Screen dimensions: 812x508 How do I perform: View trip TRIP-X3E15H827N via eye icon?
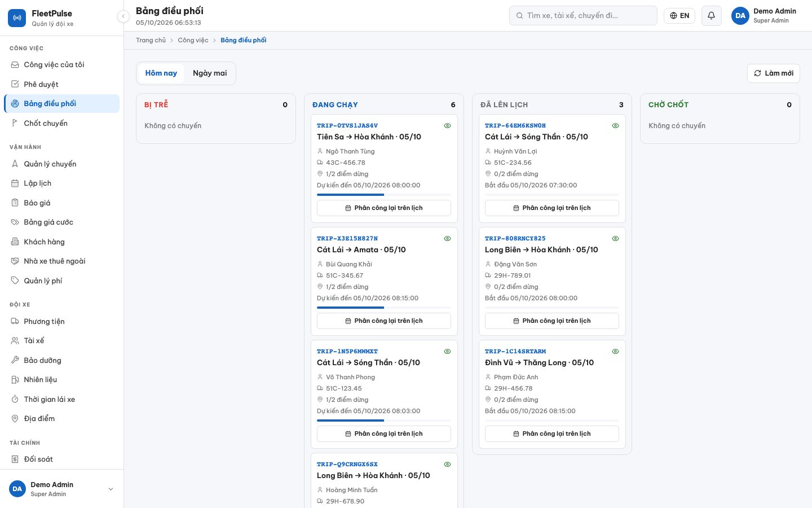447,239
